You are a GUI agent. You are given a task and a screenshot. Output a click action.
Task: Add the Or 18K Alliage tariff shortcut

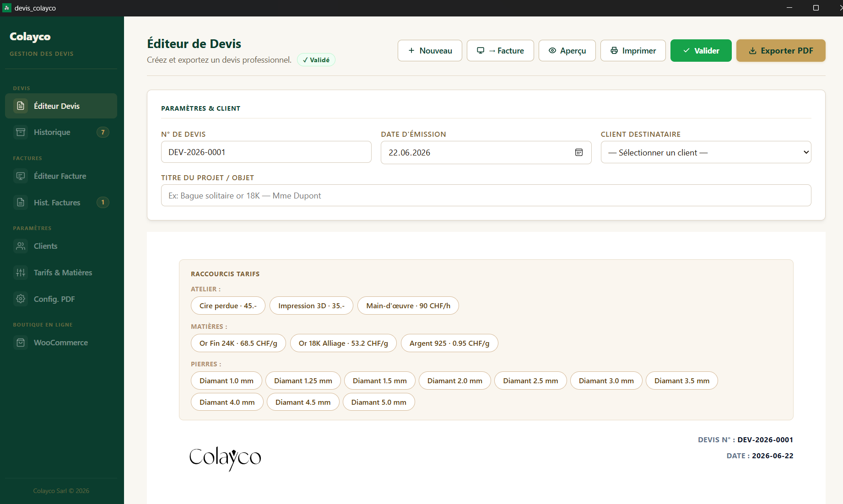[343, 343]
